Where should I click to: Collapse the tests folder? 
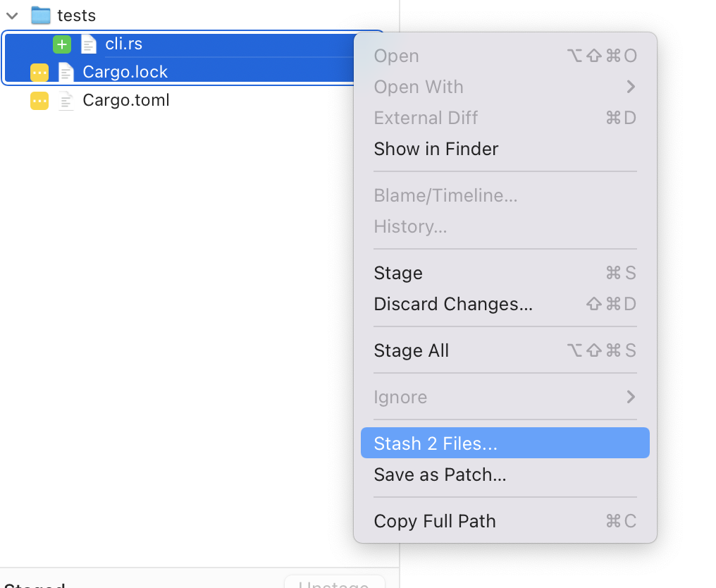(x=11, y=15)
